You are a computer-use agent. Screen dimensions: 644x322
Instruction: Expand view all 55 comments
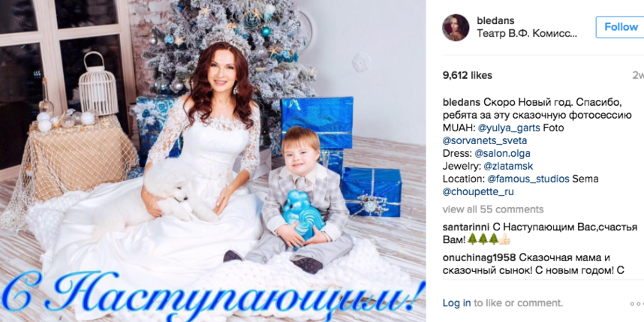click(493, 209)
